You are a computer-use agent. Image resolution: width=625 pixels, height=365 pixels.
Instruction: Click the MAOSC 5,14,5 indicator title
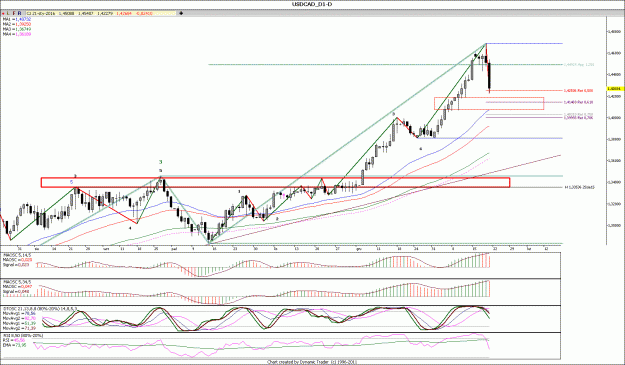17,255
